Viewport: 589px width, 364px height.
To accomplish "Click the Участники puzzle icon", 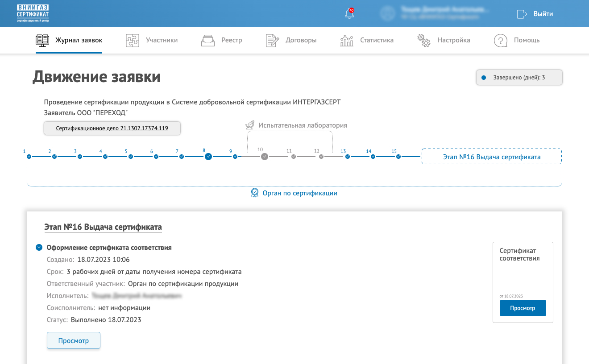I will click(133, 40).
